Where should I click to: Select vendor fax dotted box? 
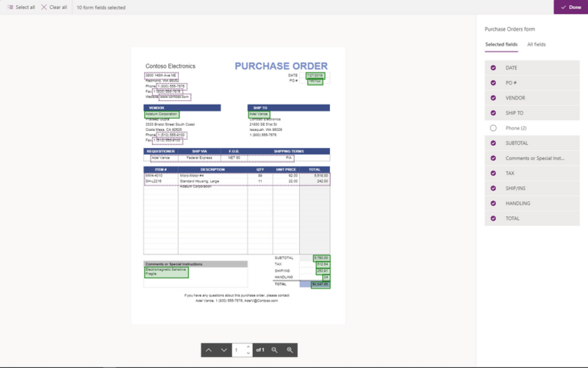168,141
